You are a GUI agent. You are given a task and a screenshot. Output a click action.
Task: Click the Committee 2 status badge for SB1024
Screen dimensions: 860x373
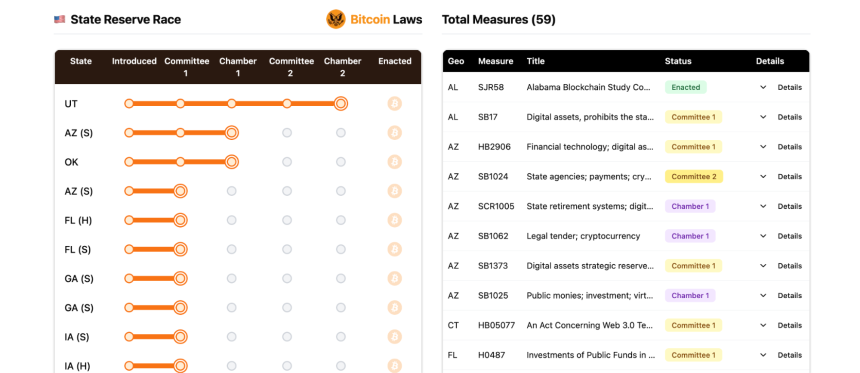tap(694, 177)
